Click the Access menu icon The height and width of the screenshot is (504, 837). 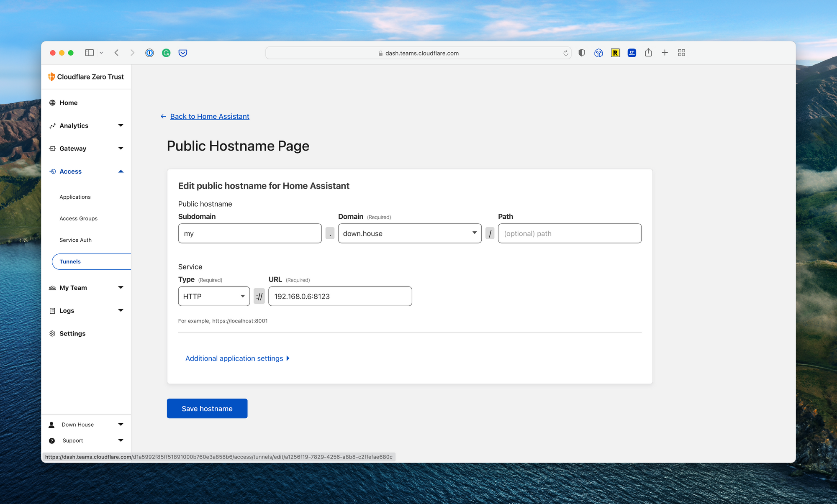click(x=53, y=171)
